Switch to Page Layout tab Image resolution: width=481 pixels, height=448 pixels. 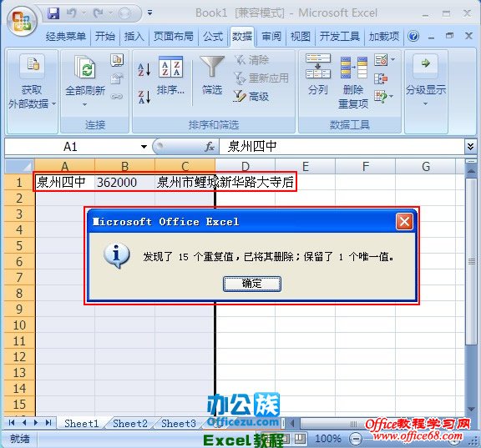(x=174, y=37)
